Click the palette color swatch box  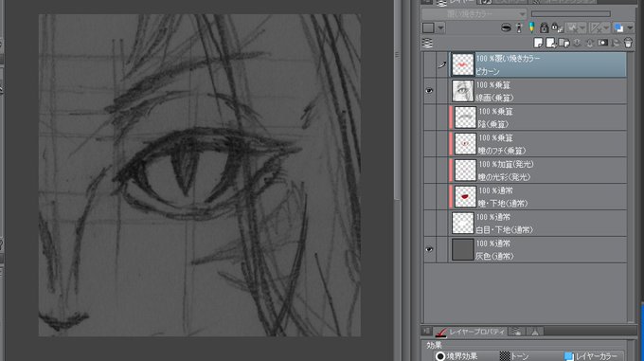tap(428, 27)
